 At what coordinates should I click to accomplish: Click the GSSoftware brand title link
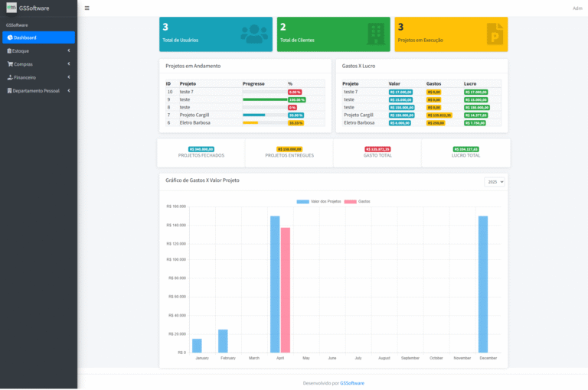(34, 8)
